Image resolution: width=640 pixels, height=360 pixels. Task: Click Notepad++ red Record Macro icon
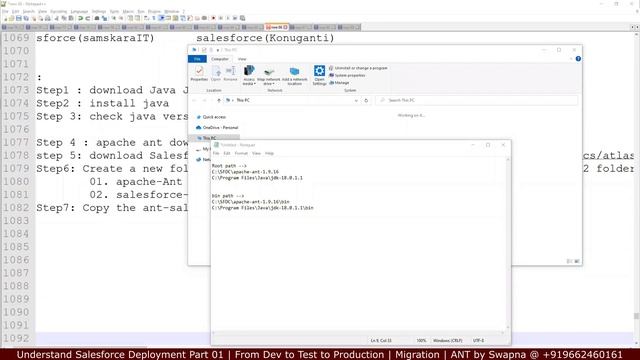coord(213,18)
